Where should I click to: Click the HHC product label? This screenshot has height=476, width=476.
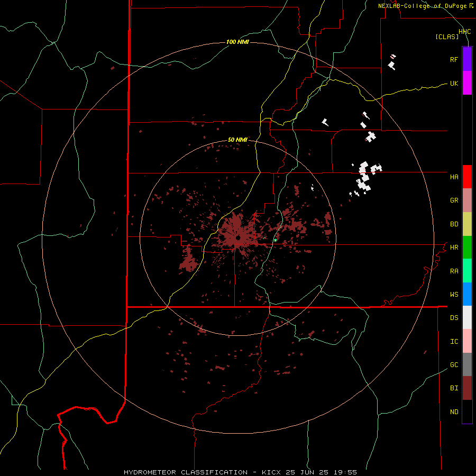(x=464, y=31)
